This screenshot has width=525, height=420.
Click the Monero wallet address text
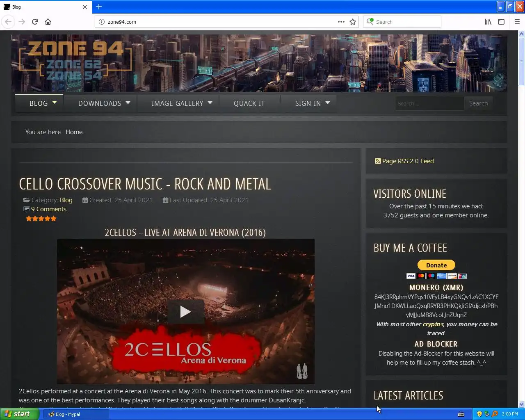point(436,306)
